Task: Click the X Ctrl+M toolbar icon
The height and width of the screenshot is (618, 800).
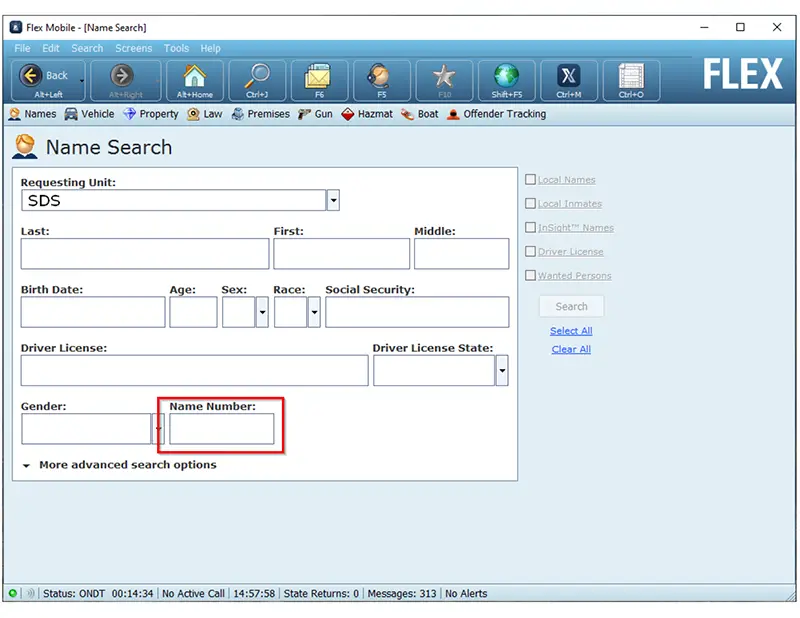Action: tap(569, 79)
